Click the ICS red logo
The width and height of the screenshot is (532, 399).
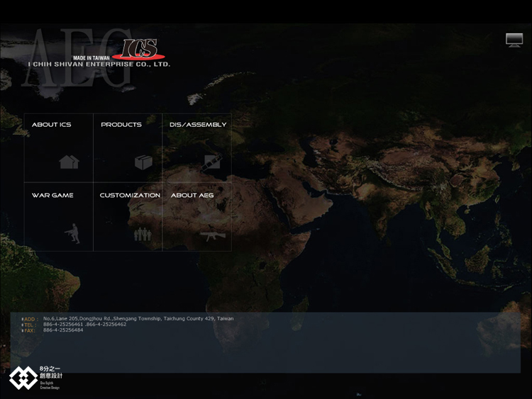coord(139,49)
